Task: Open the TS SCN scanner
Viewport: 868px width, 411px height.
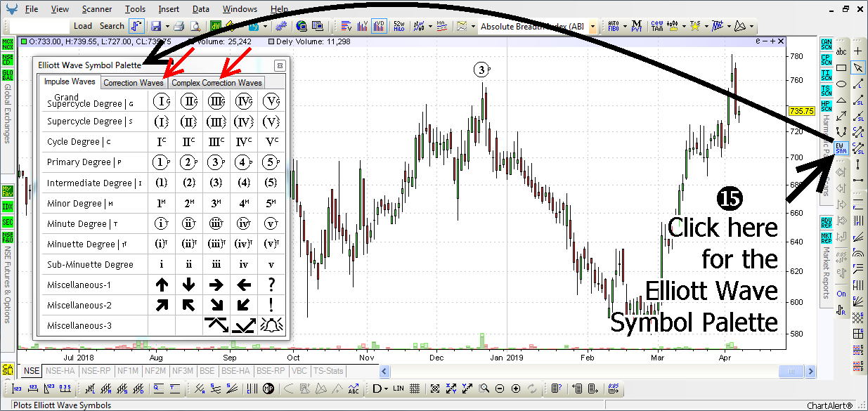Action: (826, 90)
